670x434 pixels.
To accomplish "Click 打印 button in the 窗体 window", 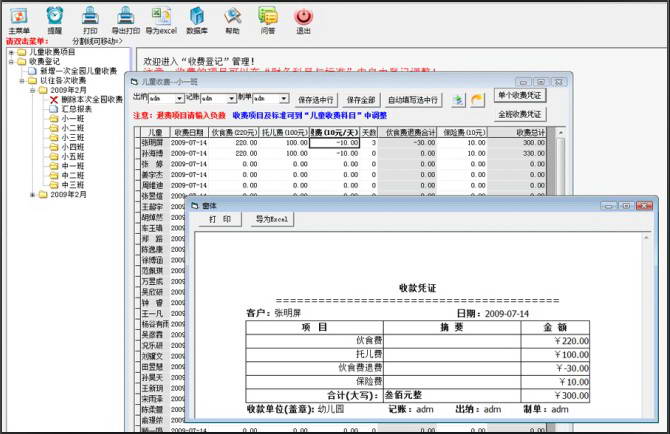I will pyautogui.click(x=220, y=219).
